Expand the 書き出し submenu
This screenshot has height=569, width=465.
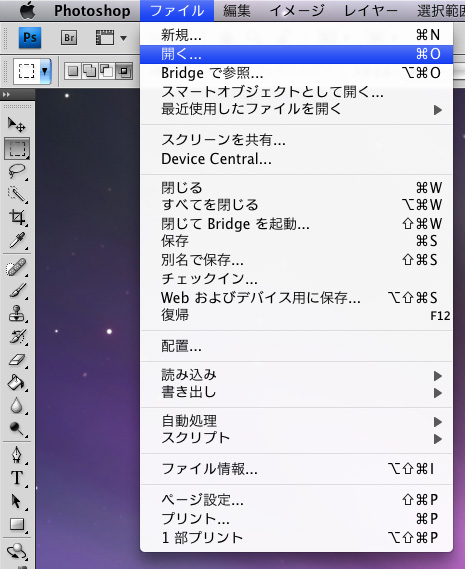click(297, 393)
